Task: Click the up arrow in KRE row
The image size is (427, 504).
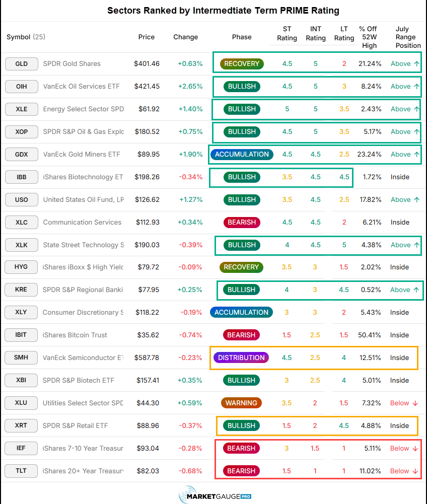Action: 416,290
